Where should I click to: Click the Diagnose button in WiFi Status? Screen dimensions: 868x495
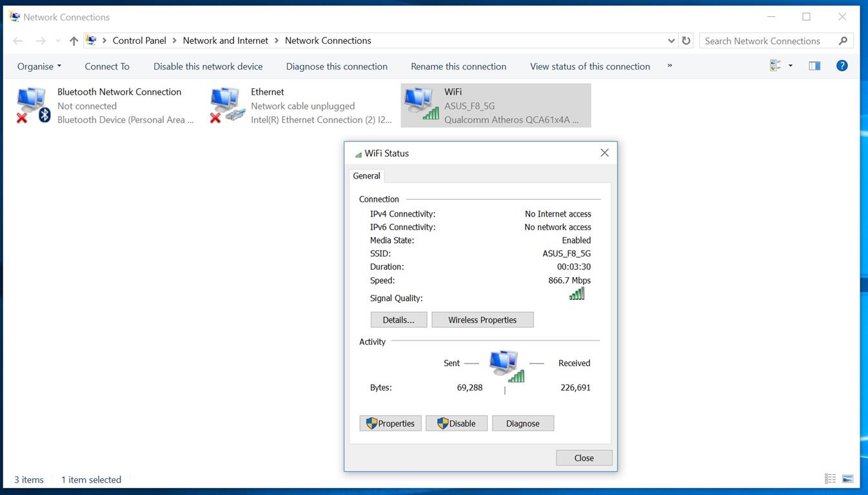tap(522, 423)
